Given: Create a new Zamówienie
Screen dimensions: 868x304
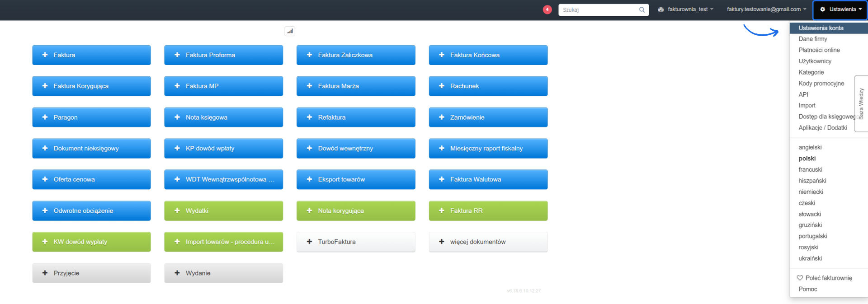Looking at the screenshot, I should coord(488,117).
